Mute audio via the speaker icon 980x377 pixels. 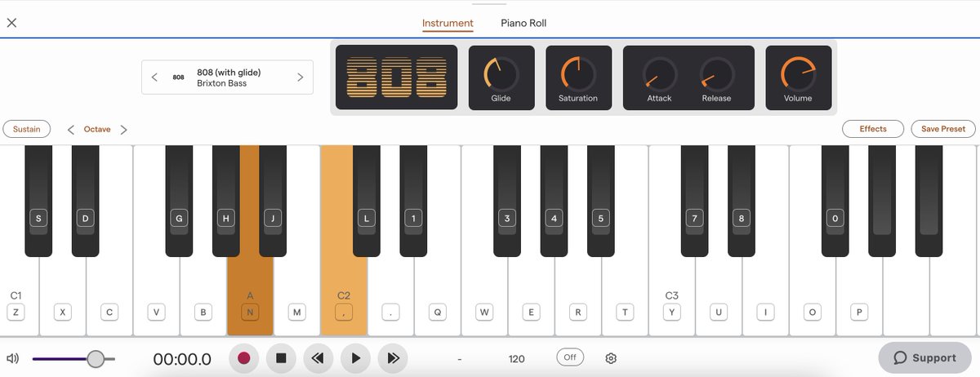click(13, 358)
